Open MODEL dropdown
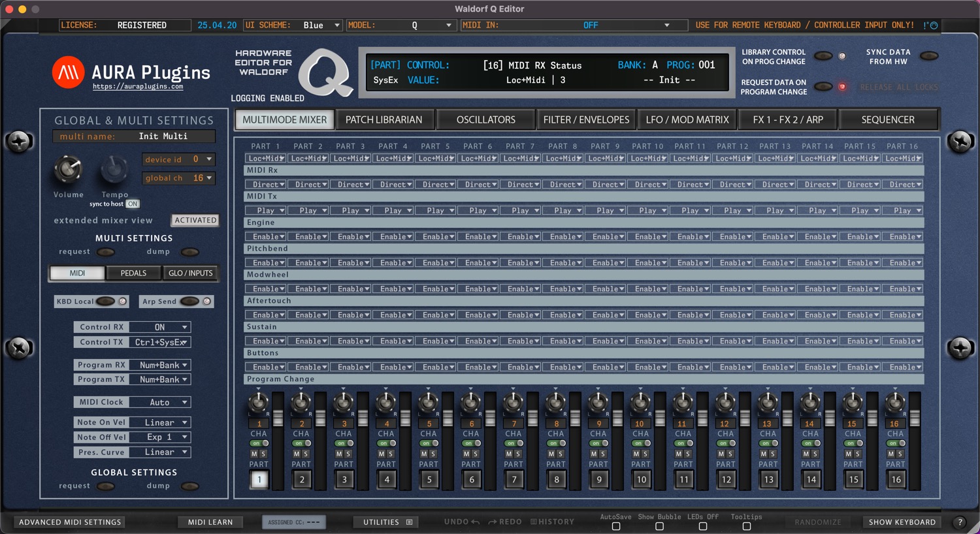The image size is (980, 534). pos(400,25)
